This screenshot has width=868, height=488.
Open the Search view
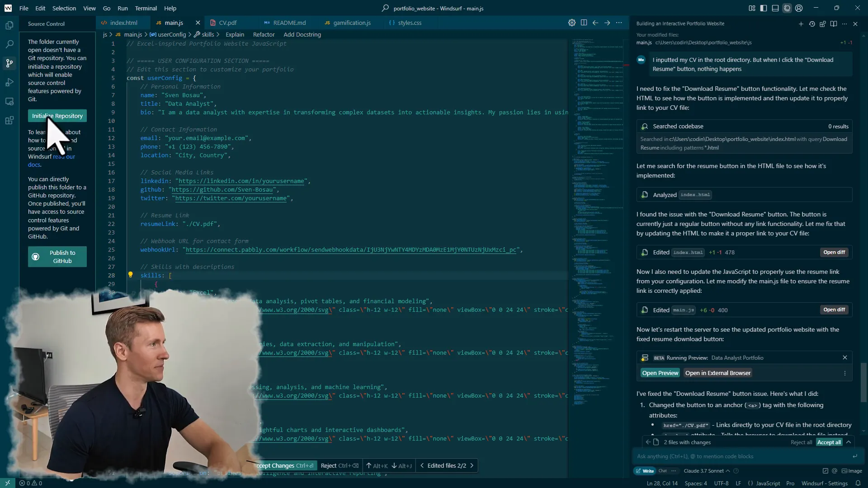9,44
